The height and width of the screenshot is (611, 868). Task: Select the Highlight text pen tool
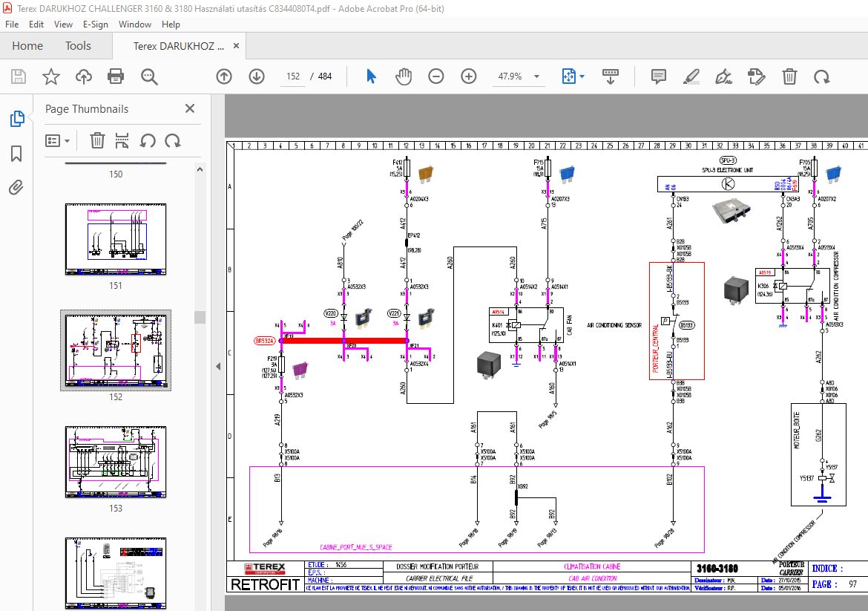pyautogui.click(x=691, y=76)
